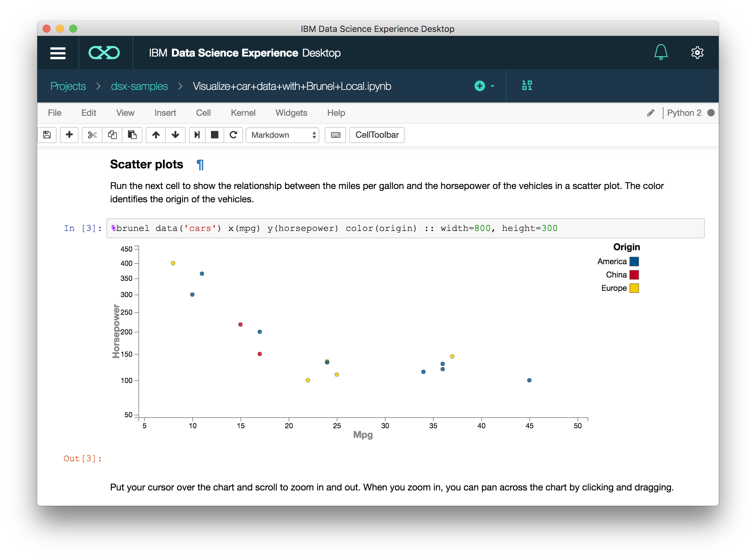Click the notifications bell icon
The image size is (756, 559).
click(x=660, y=53)
